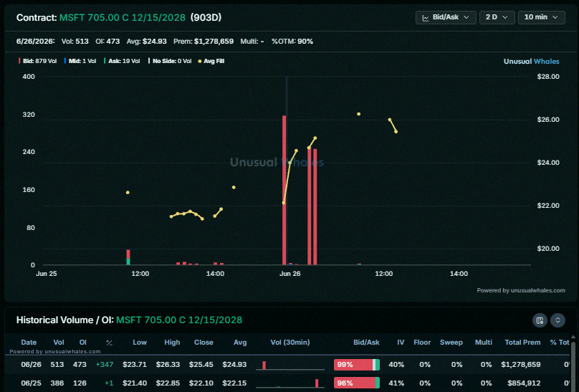
Task: Click the $1,278,659 total premium cell
Action: coord(521,365)
